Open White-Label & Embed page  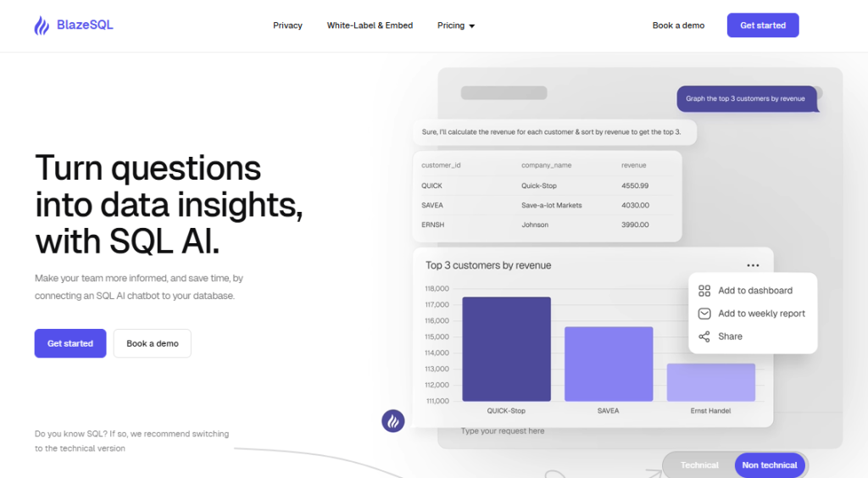(370, 25)
